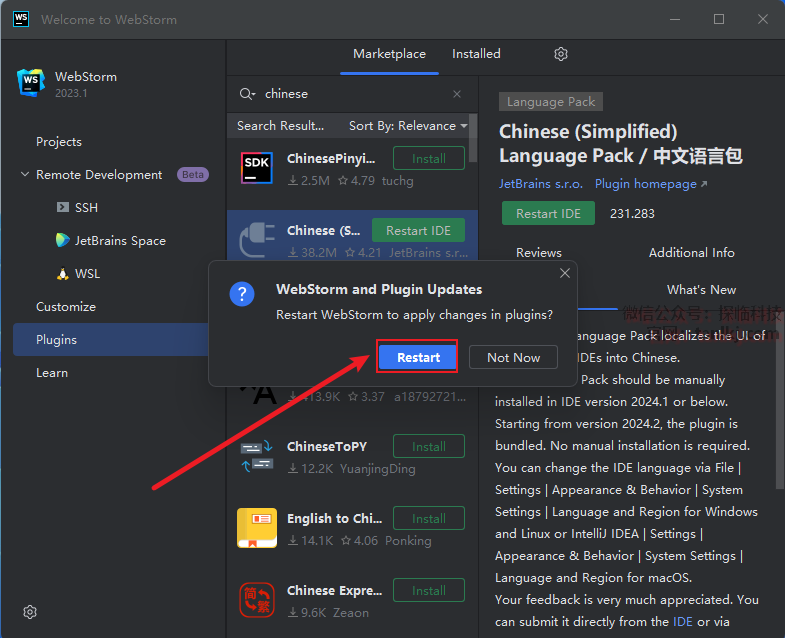The image size is (785, 638).
Task: Select JetBrains Space entry
Action: click(120, 240)
